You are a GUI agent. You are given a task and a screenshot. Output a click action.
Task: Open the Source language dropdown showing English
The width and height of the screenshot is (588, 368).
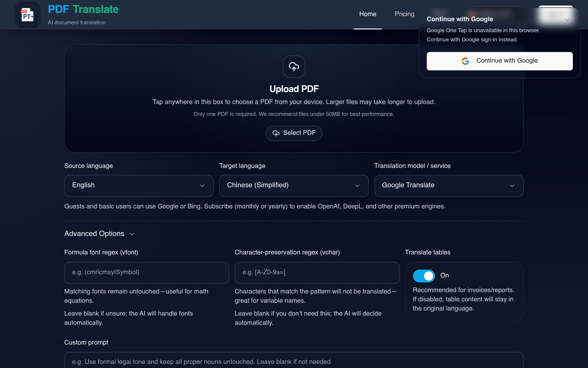tap(139, 186)
